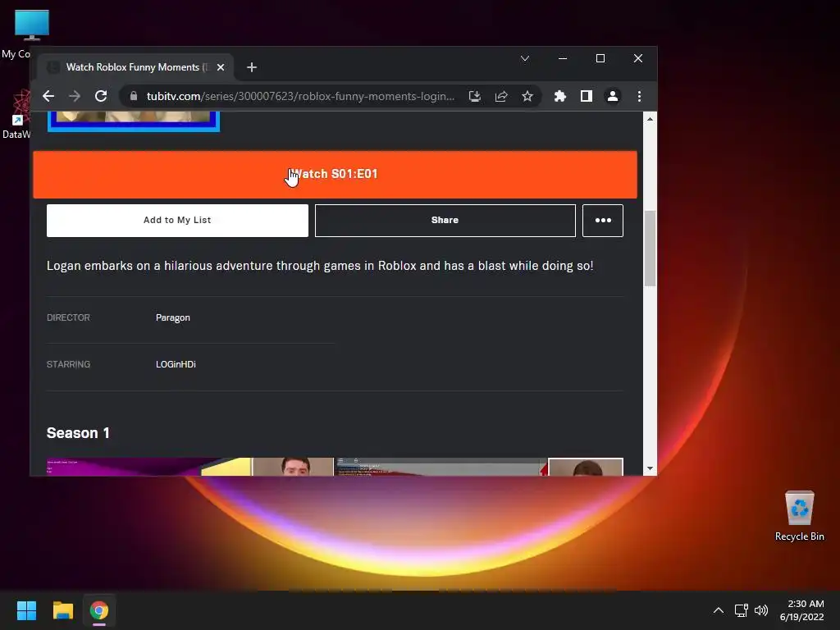Close the Watch Roblox Funny Moments tab
This screenshot has width=840, height=630.
point(221,67)
